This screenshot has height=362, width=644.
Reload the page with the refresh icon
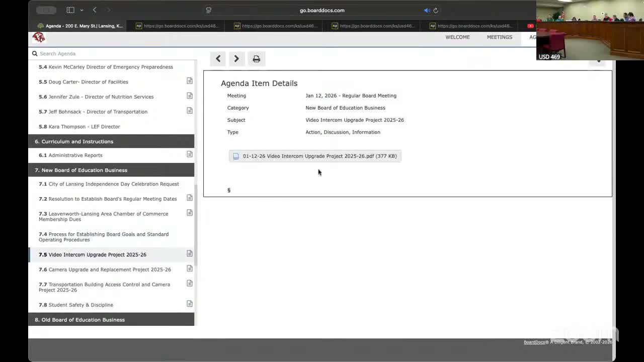click(436, 10)
